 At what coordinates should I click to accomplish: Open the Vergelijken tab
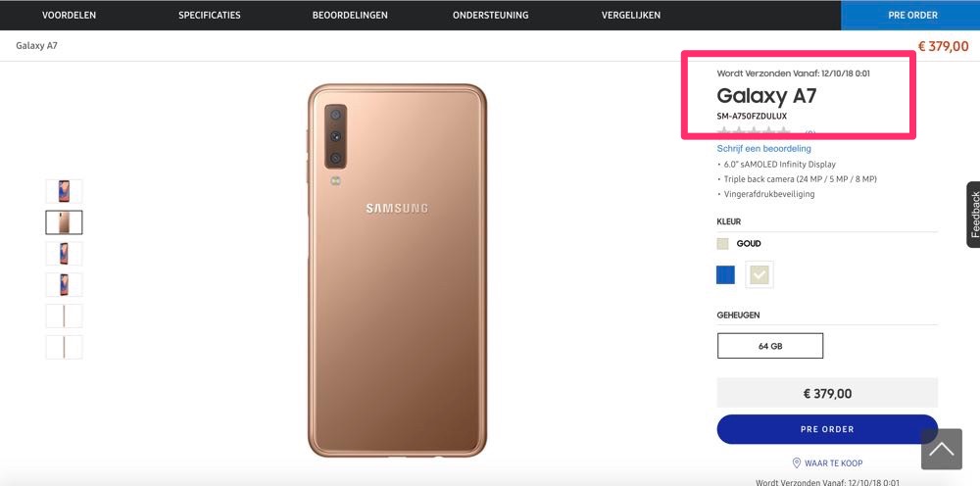tap(630, 15)
